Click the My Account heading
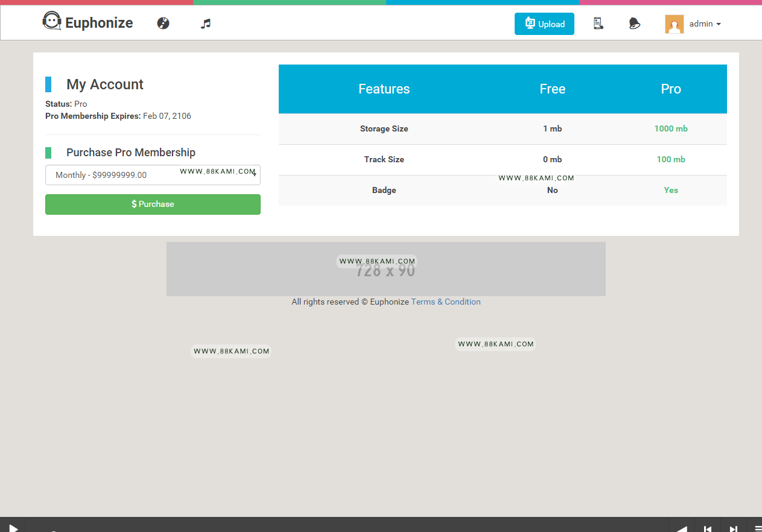762x532 pixels. (x=105, y=84)
